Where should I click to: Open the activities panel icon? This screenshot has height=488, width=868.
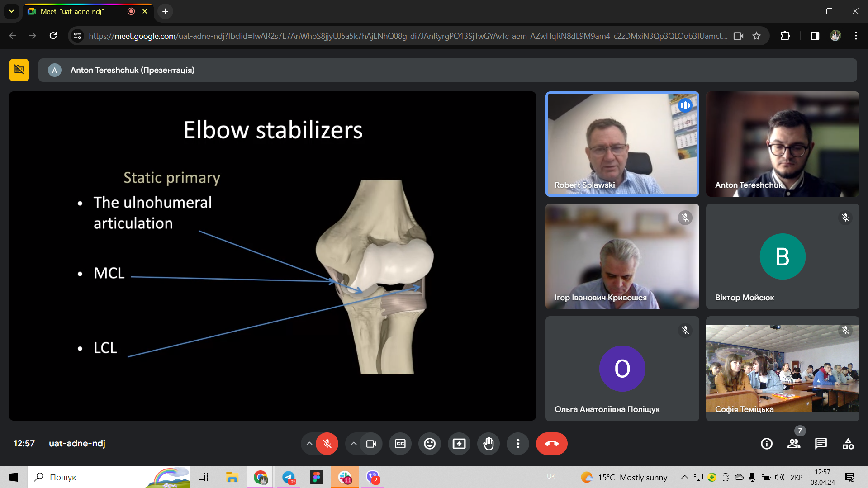pos(848,444)
